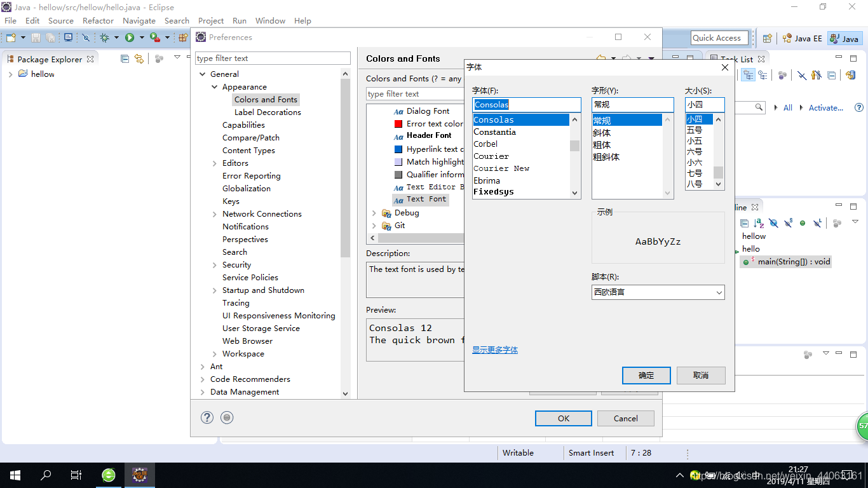This screenshot has width=868, height=488.
Task: Open the File menu
Action: tap(11, 20)
